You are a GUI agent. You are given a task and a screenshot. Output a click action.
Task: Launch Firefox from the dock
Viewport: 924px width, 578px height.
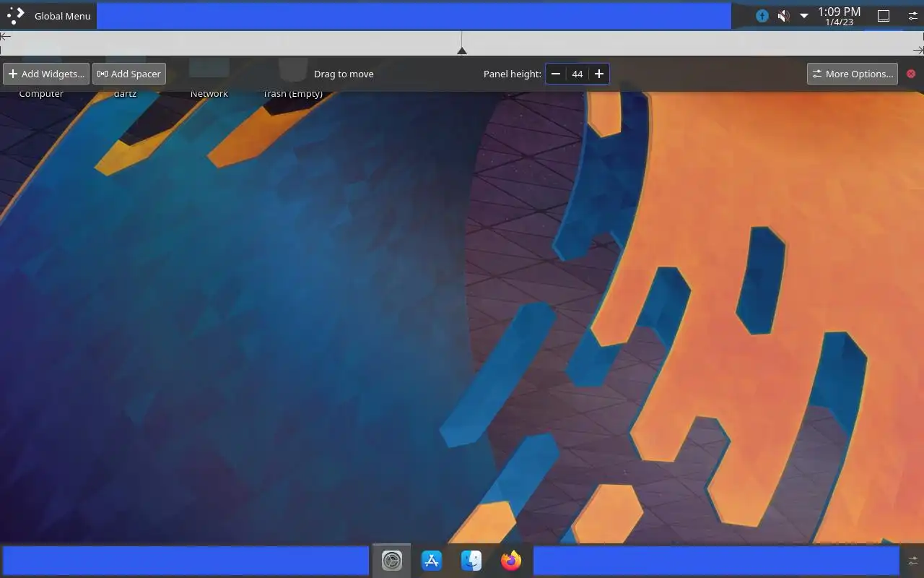click(511, 561)
